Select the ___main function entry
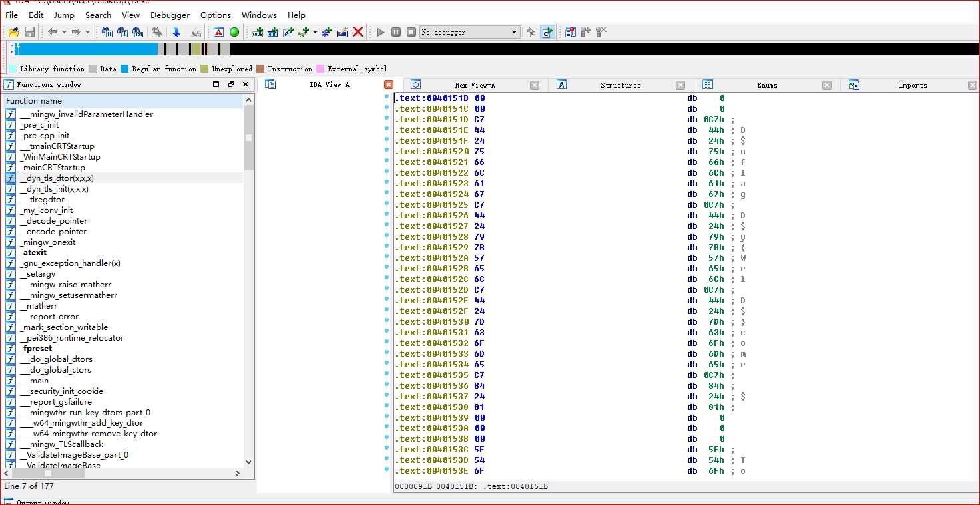The image size is (980, 505). (x=34, y=381)
